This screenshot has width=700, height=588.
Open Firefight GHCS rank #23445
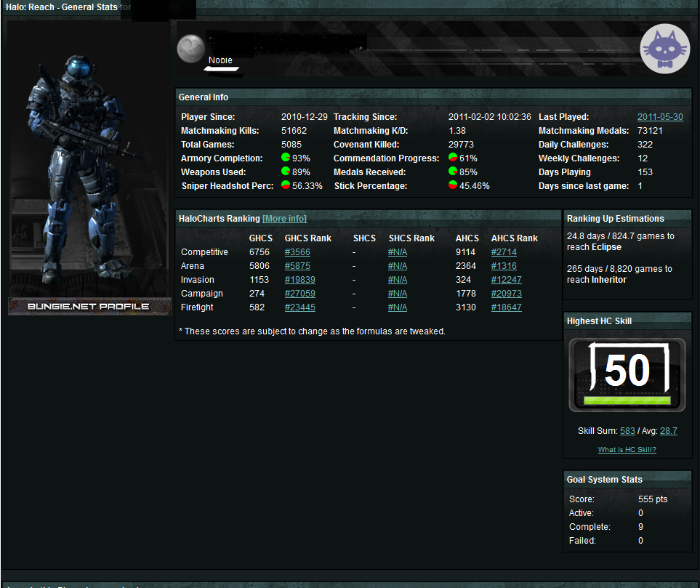tap(300, 307)
